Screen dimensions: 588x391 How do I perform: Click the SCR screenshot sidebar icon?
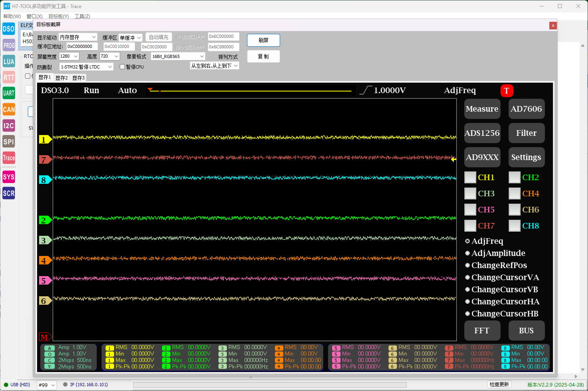pos(8,193)
